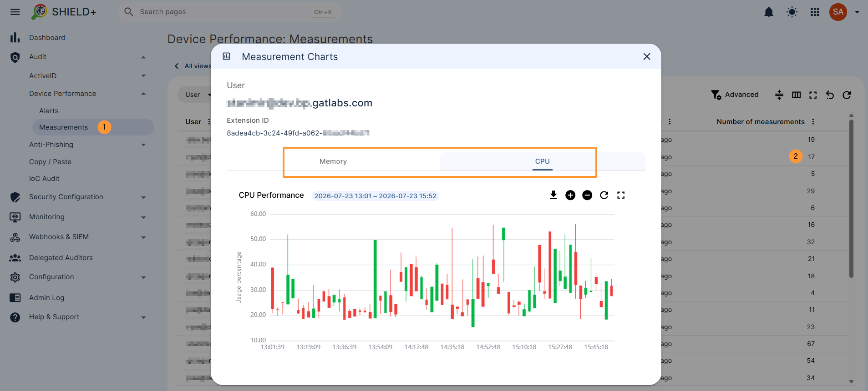Open the hamburger navigation menu
The width and height of the screenshot is (868, 391).
(15, 12)
